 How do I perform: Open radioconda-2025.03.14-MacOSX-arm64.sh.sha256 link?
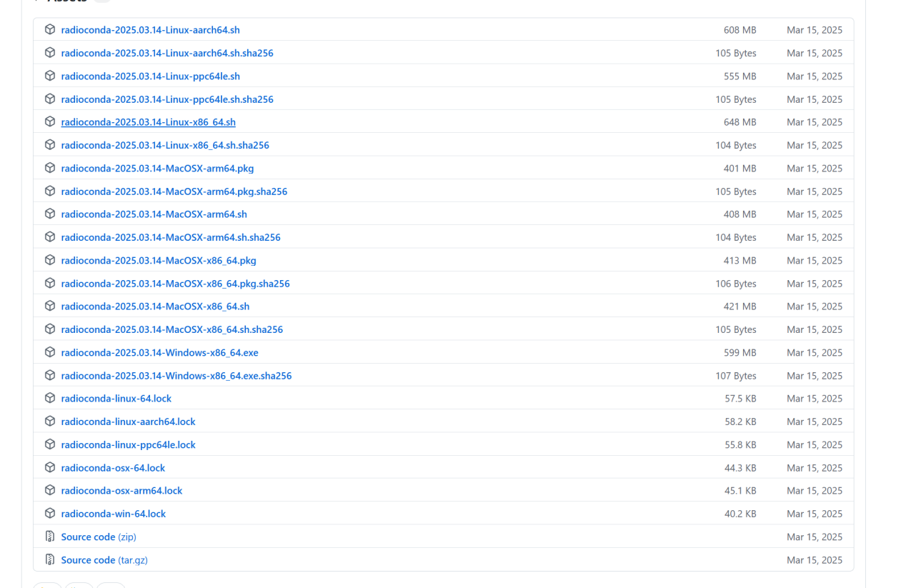point(171,237)
